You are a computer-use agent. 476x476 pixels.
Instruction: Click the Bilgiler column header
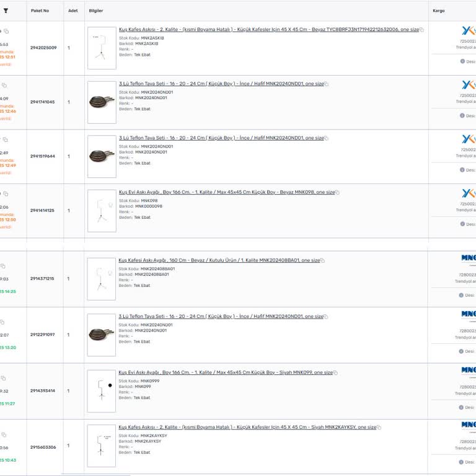96,11
